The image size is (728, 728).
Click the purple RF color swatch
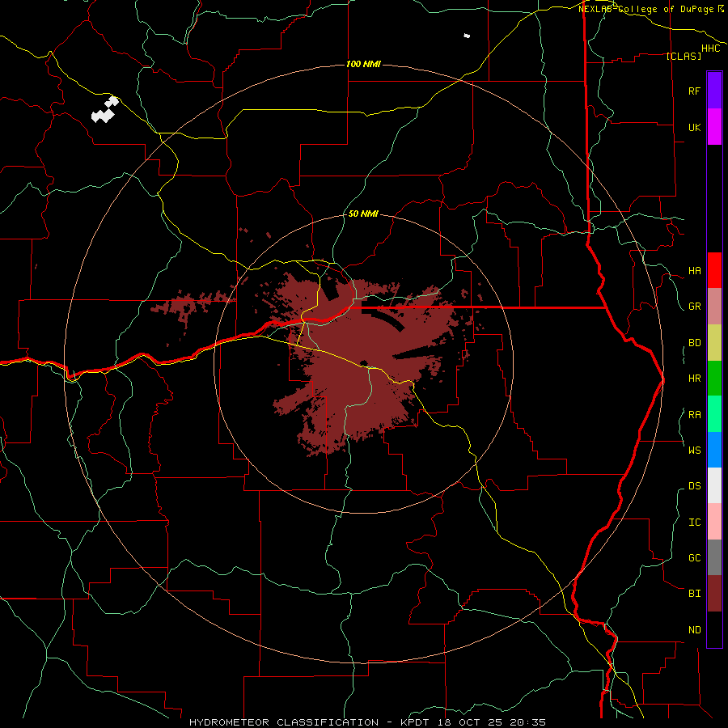pos(714,91)
